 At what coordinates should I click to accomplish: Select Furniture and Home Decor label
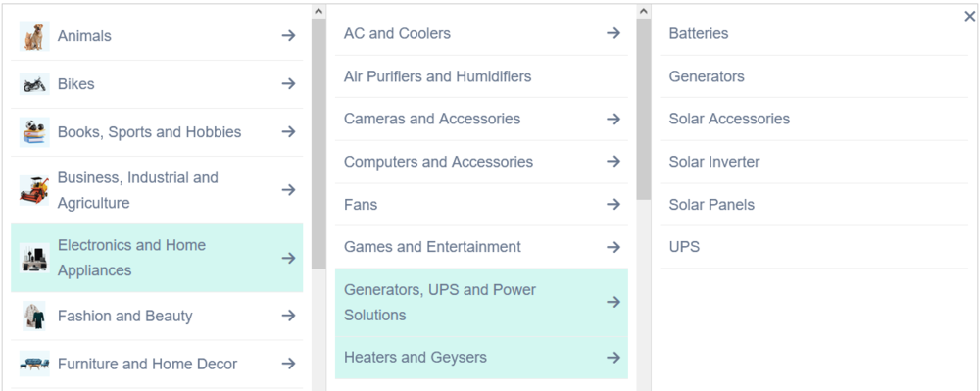[x=148, y=364]
